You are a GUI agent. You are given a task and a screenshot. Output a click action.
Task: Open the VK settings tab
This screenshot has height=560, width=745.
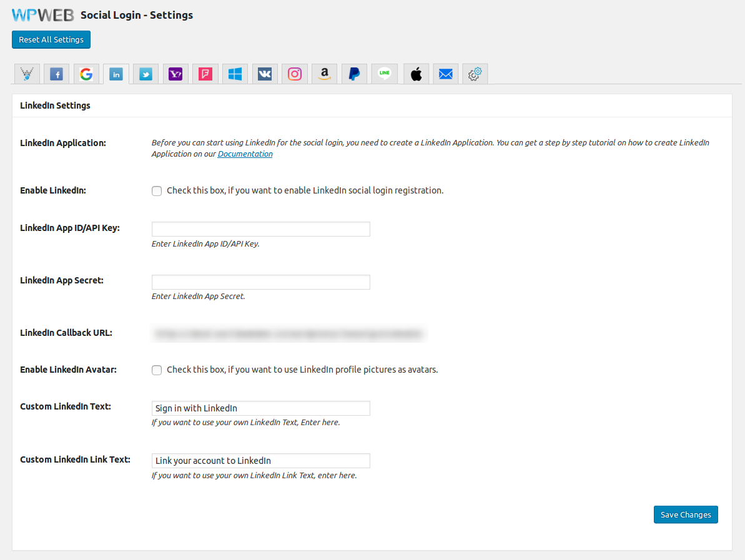[265, 74]
